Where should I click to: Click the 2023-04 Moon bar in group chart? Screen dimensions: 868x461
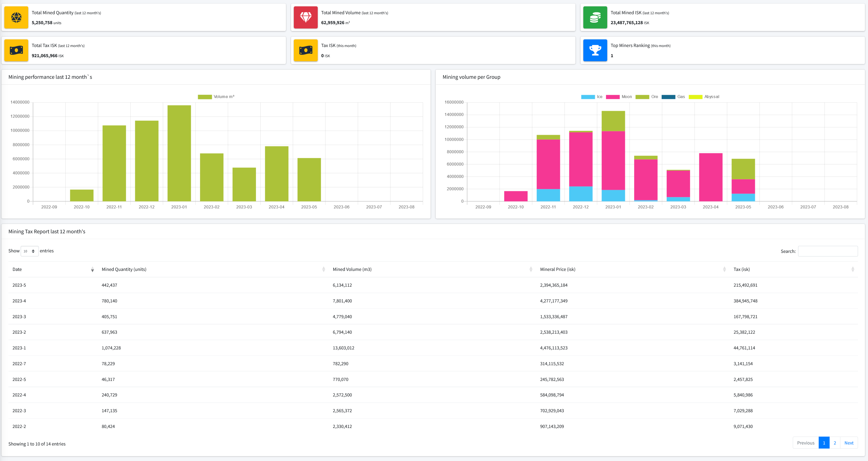point(711,177)
